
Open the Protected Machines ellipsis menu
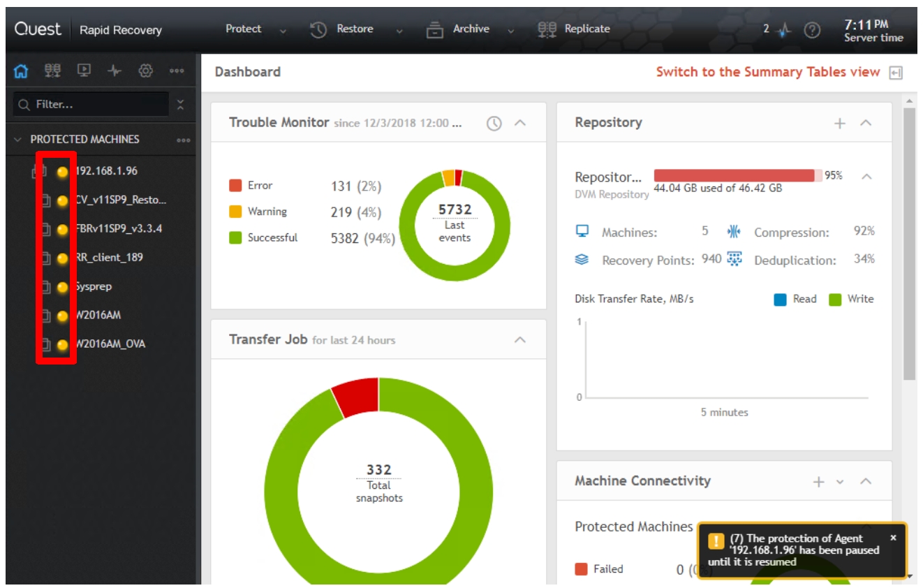pyautogui.click(x=184, y=140)
